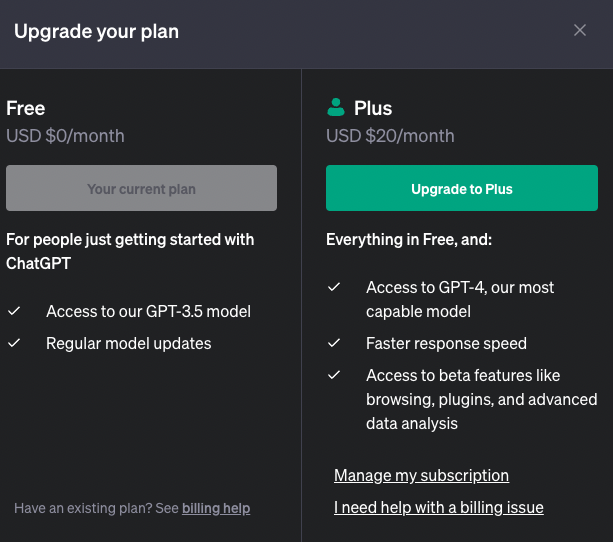Click the USD $0/month price label
The image size is (613, 542).
coord(65,136)
